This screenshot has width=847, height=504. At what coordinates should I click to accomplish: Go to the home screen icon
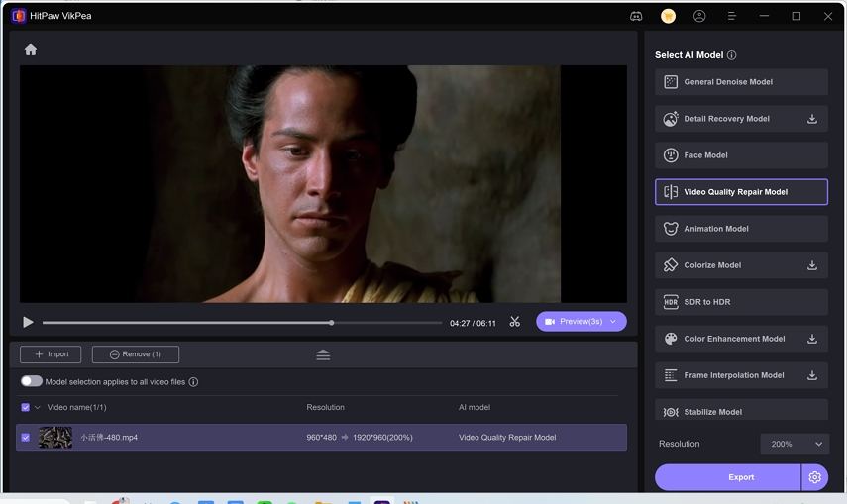tap(31, 50)
